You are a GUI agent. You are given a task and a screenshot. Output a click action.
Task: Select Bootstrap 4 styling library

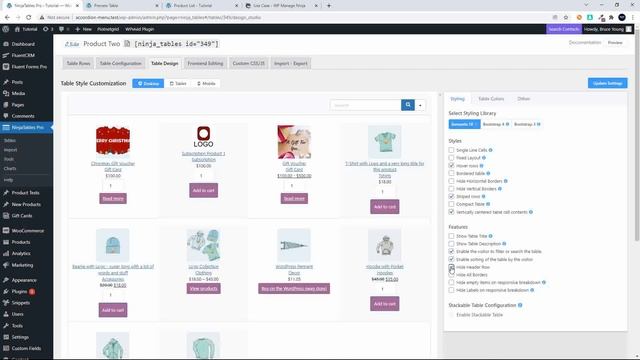496,124
